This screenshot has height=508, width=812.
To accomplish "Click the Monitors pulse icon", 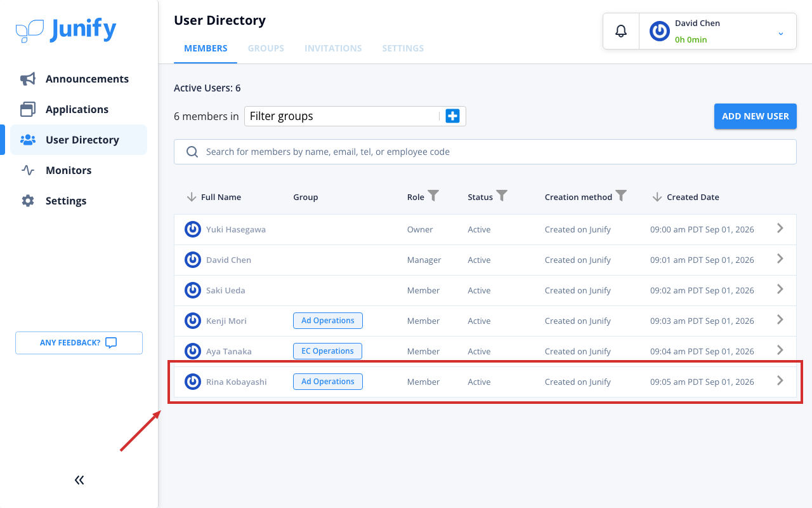I will (x=28, y=170).
